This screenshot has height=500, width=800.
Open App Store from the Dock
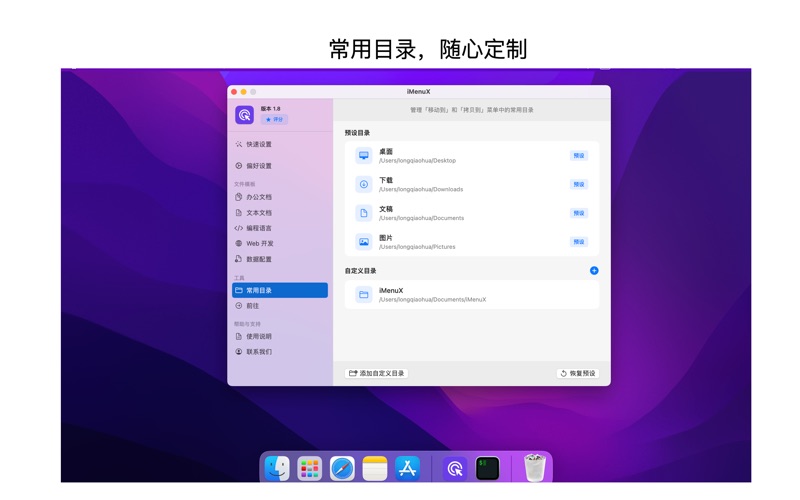coord(407,468)
